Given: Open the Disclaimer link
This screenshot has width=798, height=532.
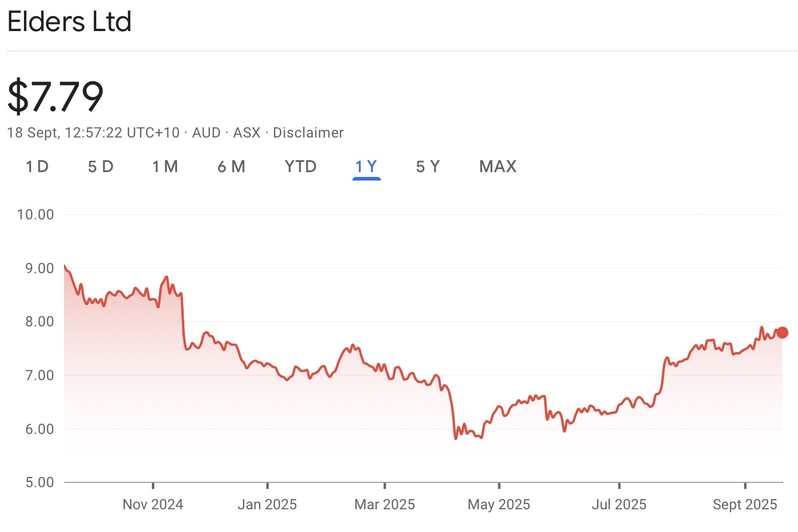Looking at the screenshot, I should tap(308, 133).
